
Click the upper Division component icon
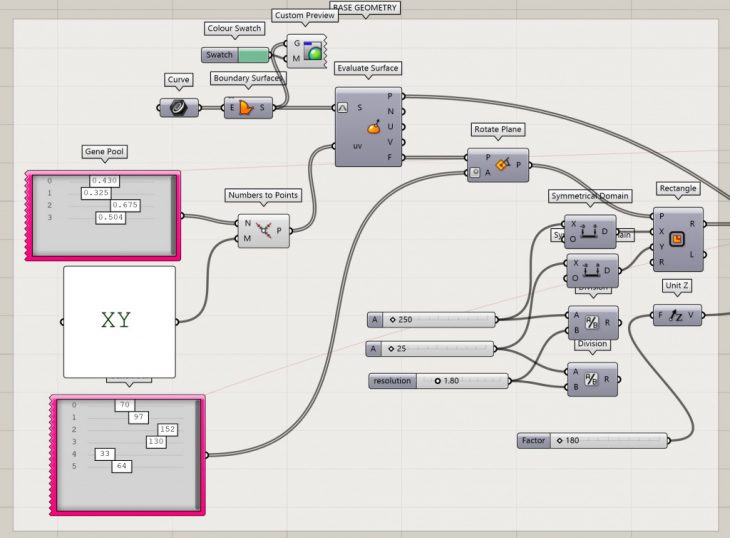pyautogui.click(x=590, y=323)
